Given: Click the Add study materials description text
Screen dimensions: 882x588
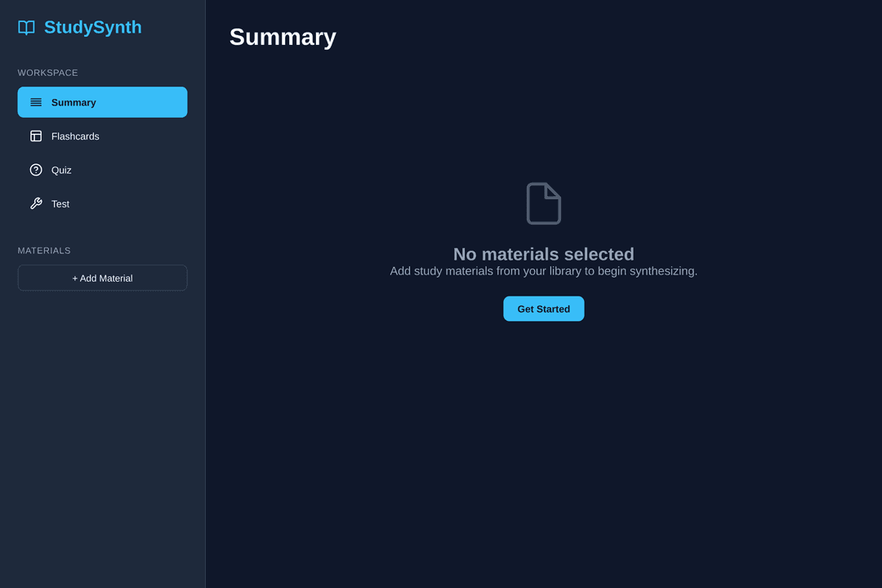Looking at the screenshot, I should coord(543,271).
